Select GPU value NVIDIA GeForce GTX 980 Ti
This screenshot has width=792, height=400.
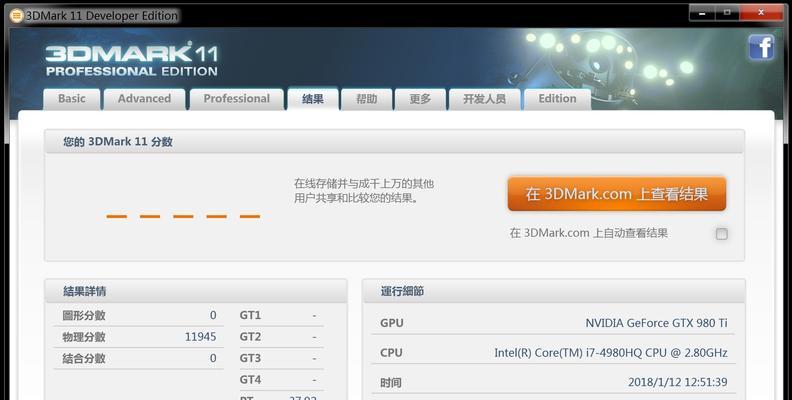pos(657,323)
